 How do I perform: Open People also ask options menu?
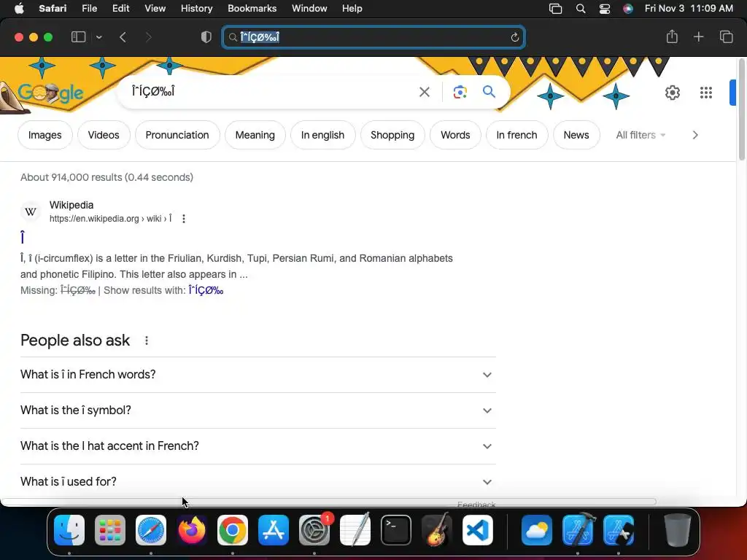point(147,341)
